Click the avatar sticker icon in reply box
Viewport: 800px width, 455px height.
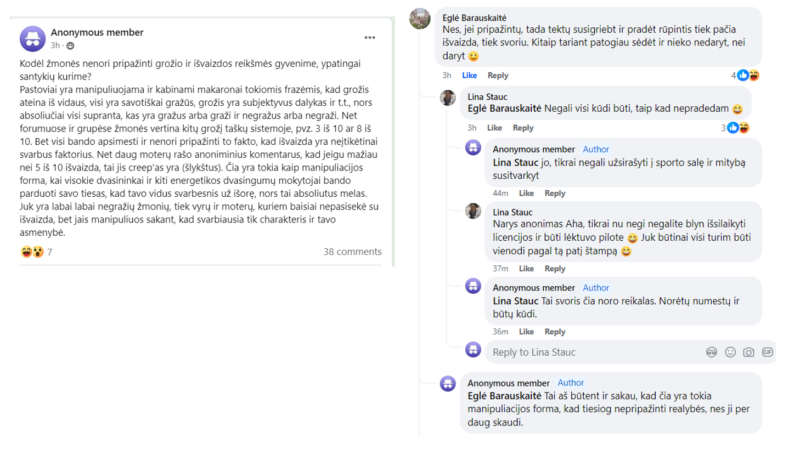pos(711,352)
